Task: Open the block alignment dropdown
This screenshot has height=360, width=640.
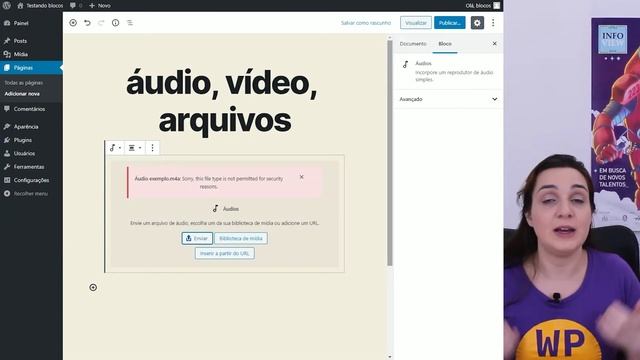Action: coord(135,148)
